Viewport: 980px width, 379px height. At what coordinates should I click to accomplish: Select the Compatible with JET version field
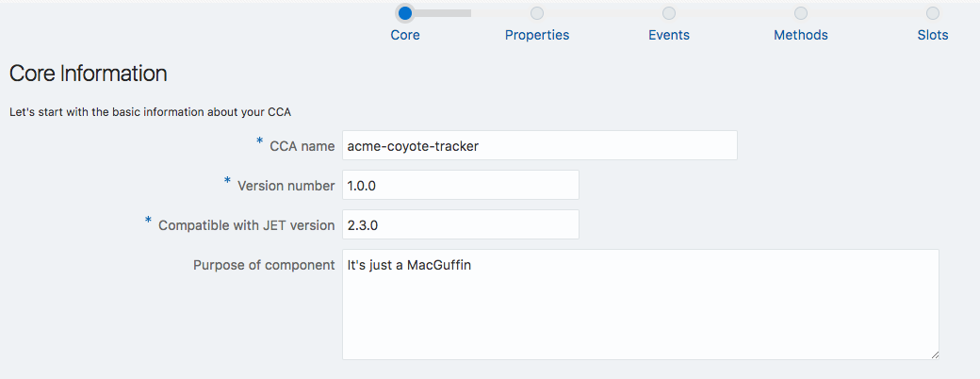coord(460,225)
